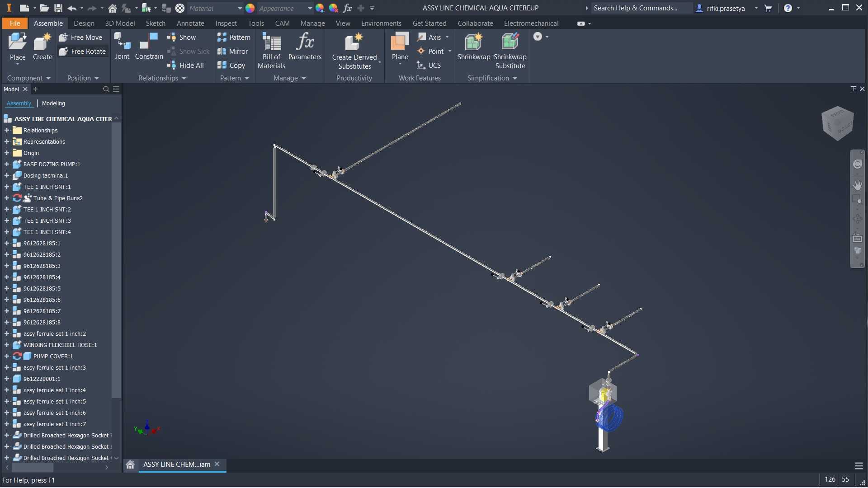Open the fx Parameters dialog
This screenshot has height=488, width=868.
tap(305, 46)
